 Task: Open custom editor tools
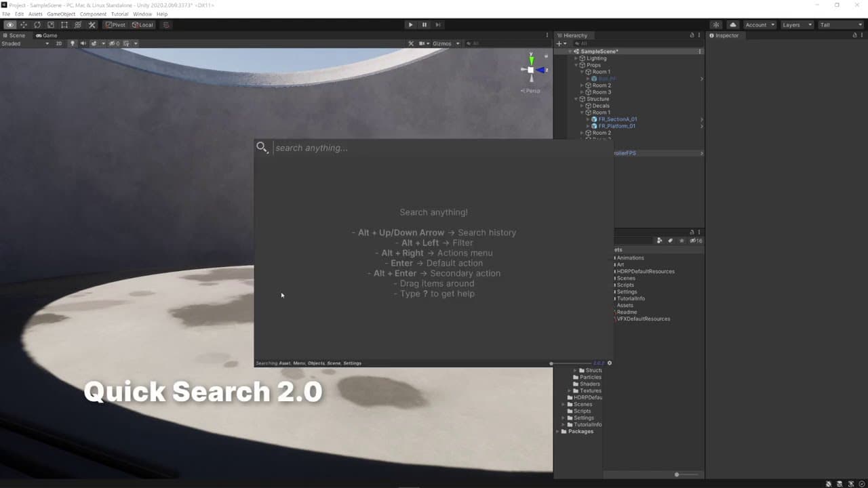(x=92, y=25)
